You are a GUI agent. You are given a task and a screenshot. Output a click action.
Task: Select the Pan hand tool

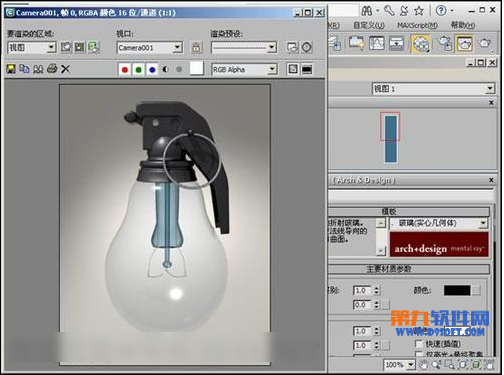click(424, 365)
